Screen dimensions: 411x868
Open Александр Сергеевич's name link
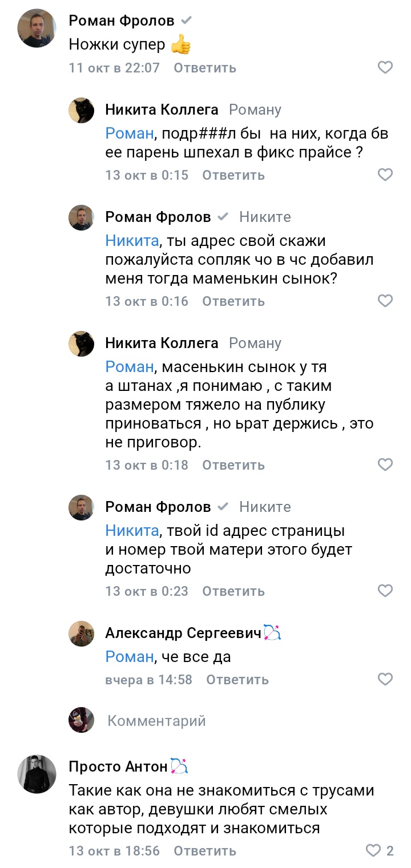tap(183, 633)
